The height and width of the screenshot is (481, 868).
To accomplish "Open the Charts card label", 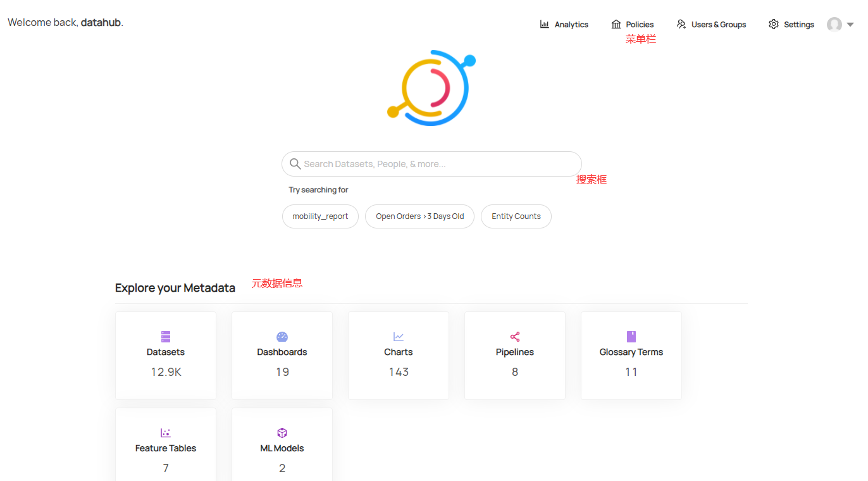I will pyautogui.click(x=399, y=352).
